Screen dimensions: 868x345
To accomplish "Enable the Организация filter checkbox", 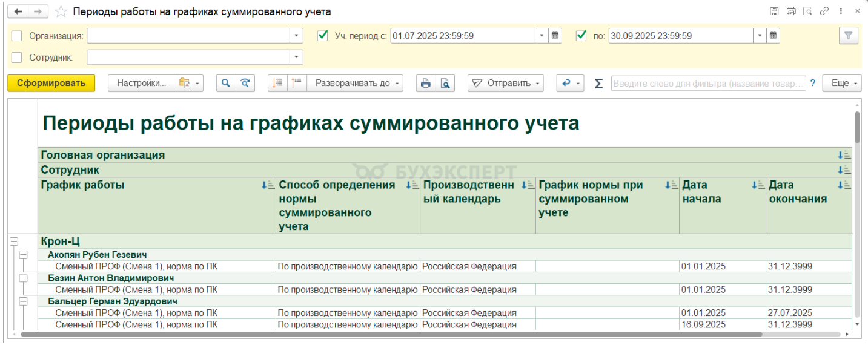I will pyautogui.click(x=17, y=36).
